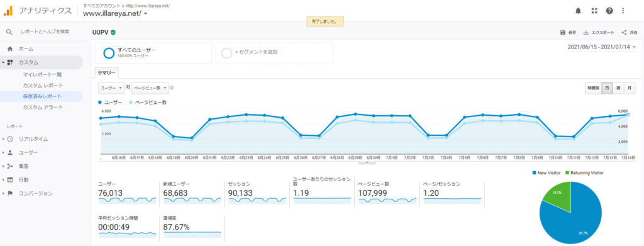Image resolution: width=644 pixels, height=246 pixels.
Task: Click the small circle icon beside metric selectors
Action: point(172,87)
